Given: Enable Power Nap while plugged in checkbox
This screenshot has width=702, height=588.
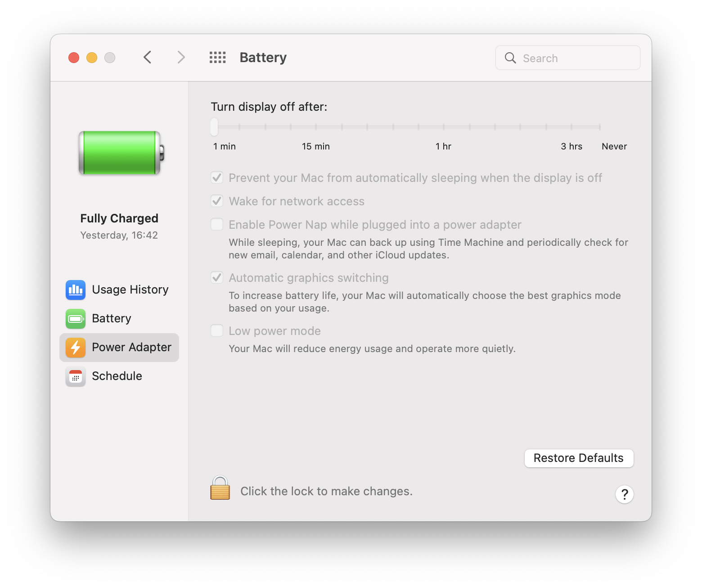Looking at the screenshot, I should (217, 224).
